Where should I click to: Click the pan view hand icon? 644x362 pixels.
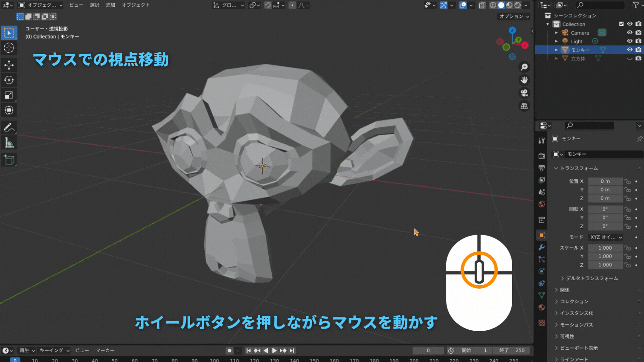coord(524,80)
